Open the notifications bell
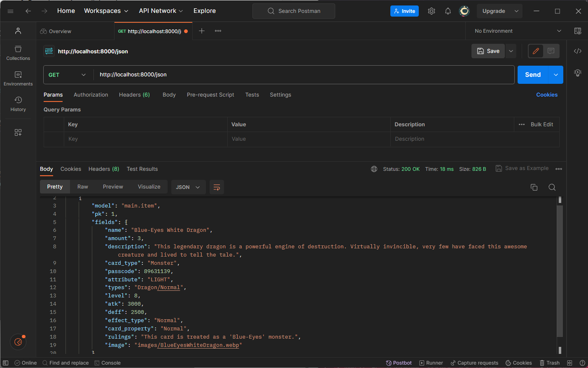The image size is (588, 368). (448, 11)
